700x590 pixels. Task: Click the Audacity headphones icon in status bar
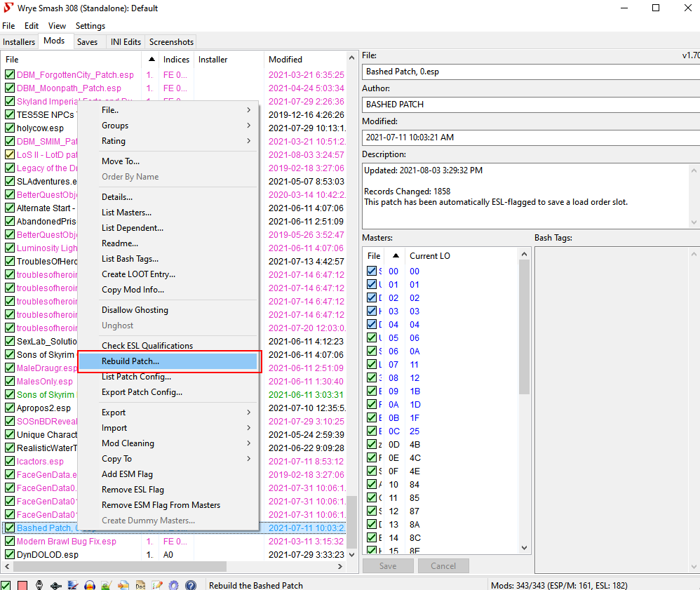coord(89,585)
